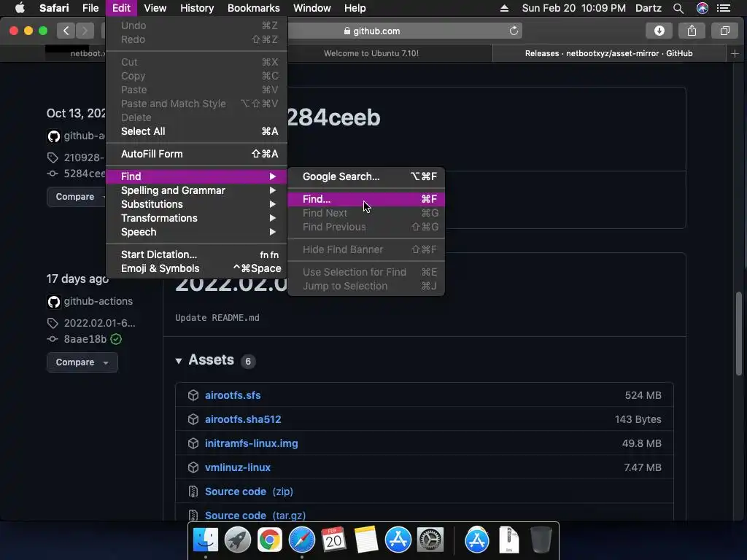Open zip archive file in Dock
The width and height of the screenshot is (747, 560).
[508, 540]
